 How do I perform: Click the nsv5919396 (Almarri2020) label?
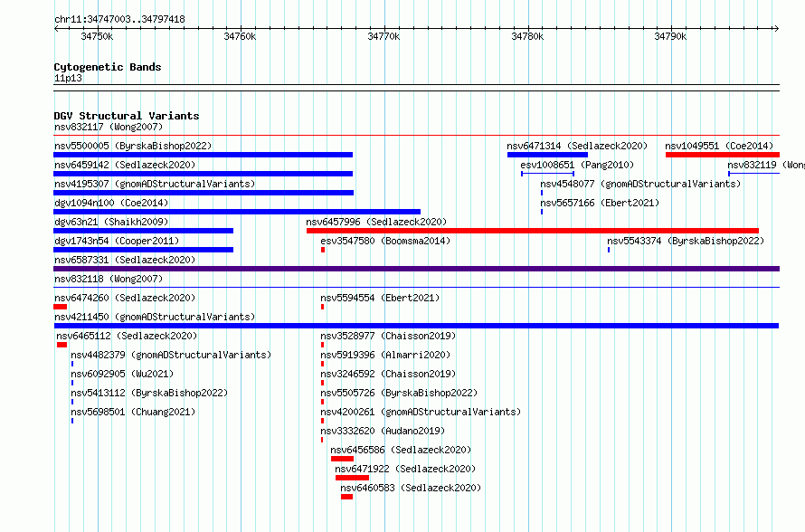tap(385, 355)
